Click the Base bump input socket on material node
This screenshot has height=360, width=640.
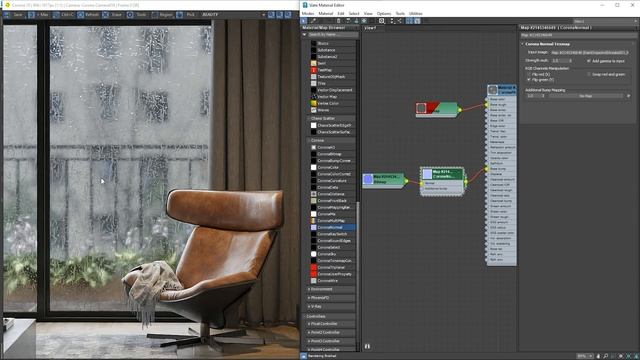tap(486, 169)
